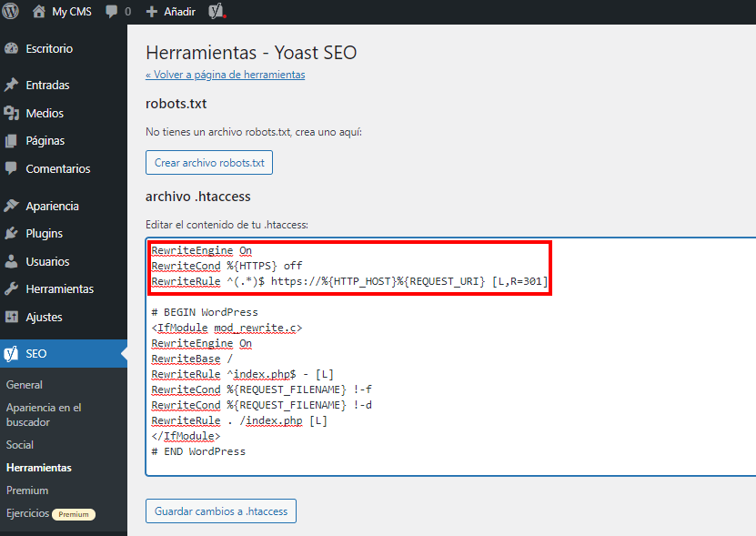
Task: Open the Yoast icon in admin bar
Action: 217,11
